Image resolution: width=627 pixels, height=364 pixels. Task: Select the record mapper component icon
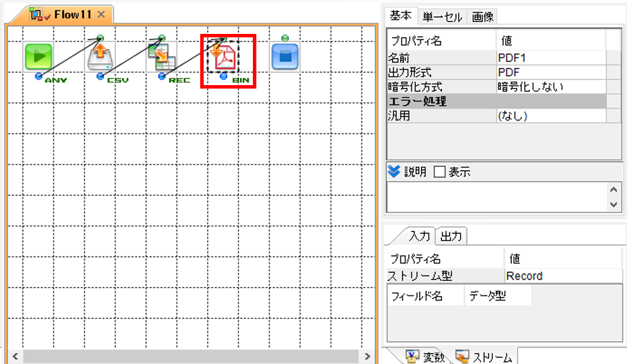tap(161, 56)
